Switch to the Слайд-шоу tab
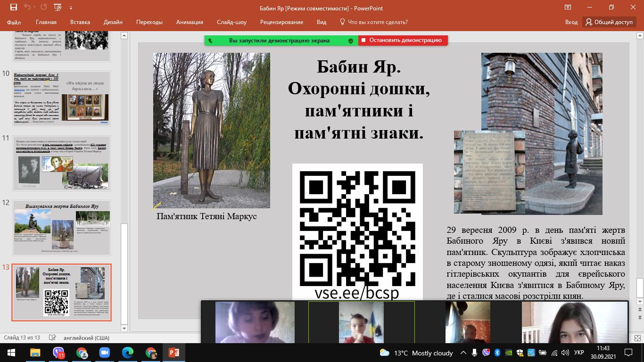The image size is (644, 362). pos(231,22)
